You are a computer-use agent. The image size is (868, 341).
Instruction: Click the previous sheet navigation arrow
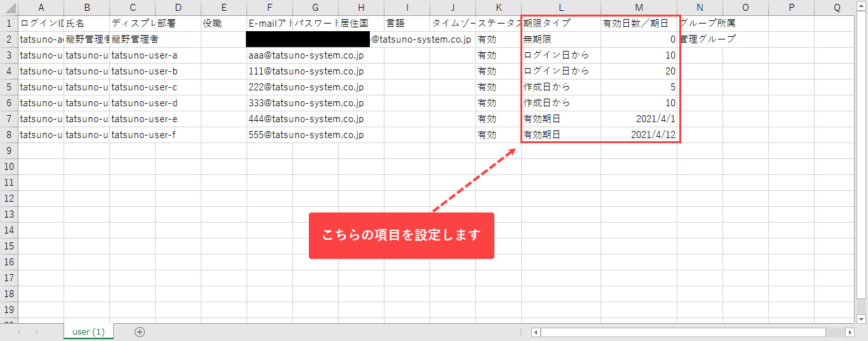pos(19,331)
